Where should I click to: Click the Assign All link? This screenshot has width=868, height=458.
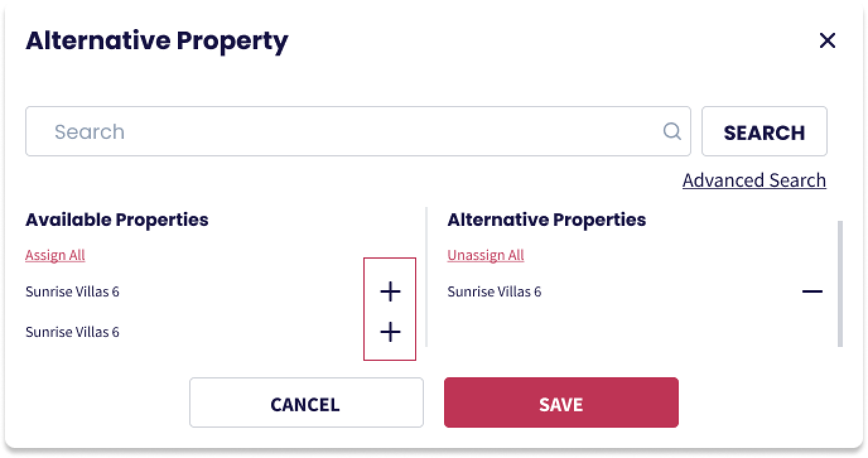(55, 255)
